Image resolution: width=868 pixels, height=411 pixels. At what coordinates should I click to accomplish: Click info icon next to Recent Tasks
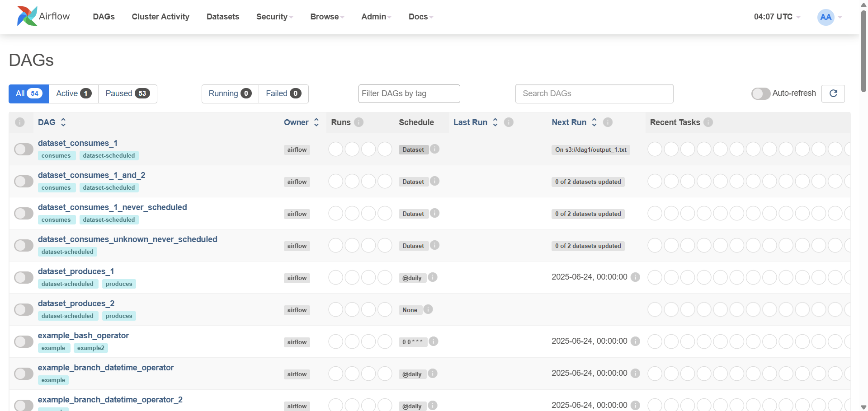[x=708, y=122]
